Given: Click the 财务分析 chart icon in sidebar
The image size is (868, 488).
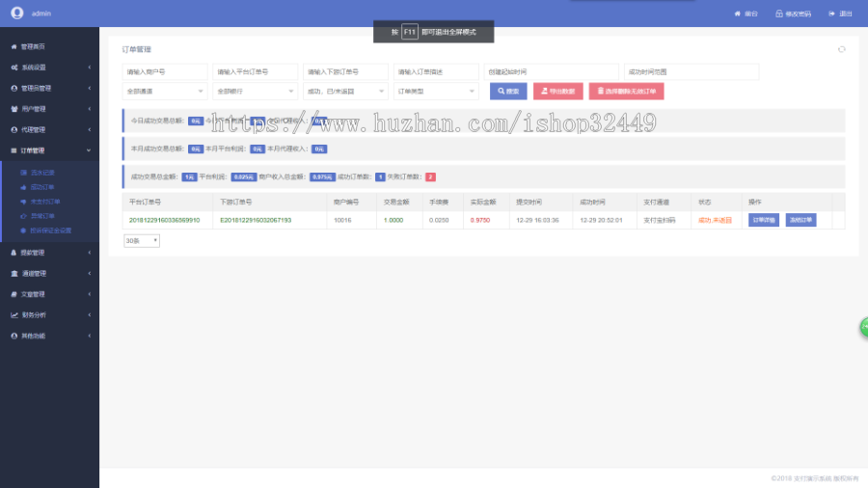Looking at the screenshot, I should pyautogui.click(x=14, y=314).
